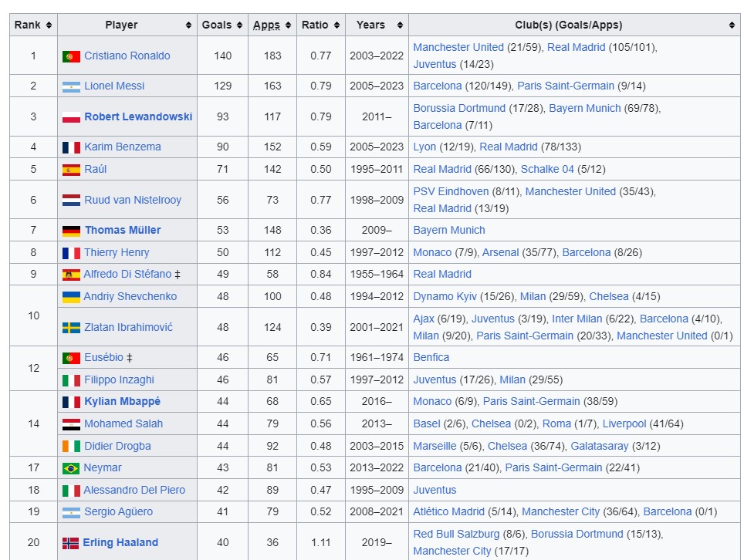
Task: Open the Didier Drogba link
Action: tap(117, 446)
